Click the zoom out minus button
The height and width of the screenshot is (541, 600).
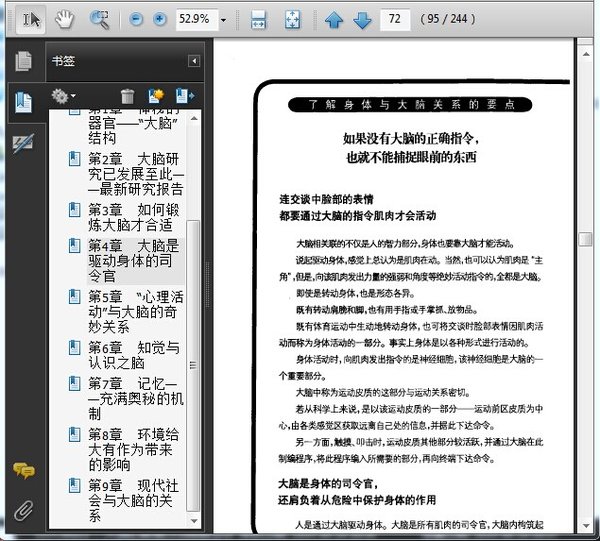click(135, 19)
